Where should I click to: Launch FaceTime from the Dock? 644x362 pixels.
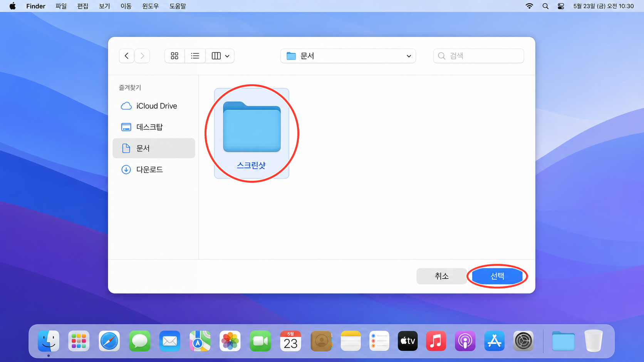(260, 341)
